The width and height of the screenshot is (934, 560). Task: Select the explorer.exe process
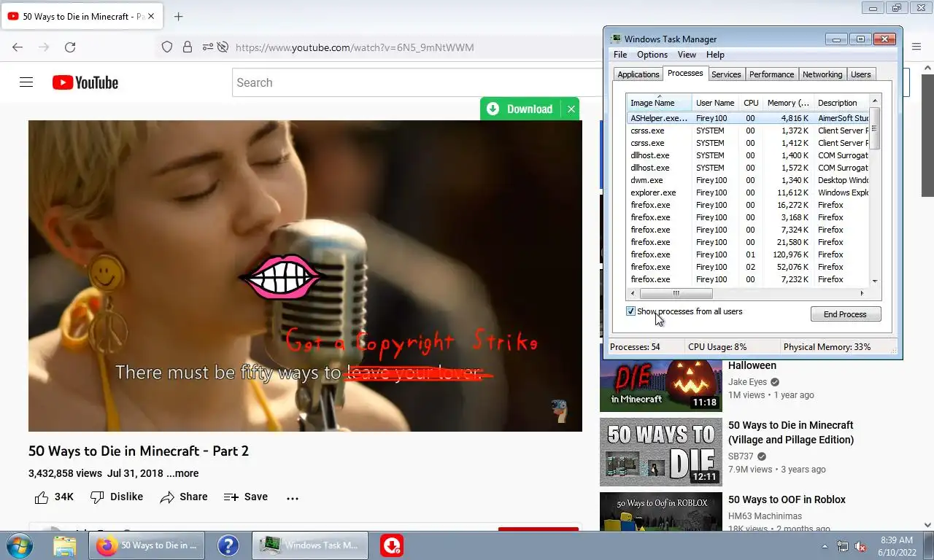(x=748, y=192)
